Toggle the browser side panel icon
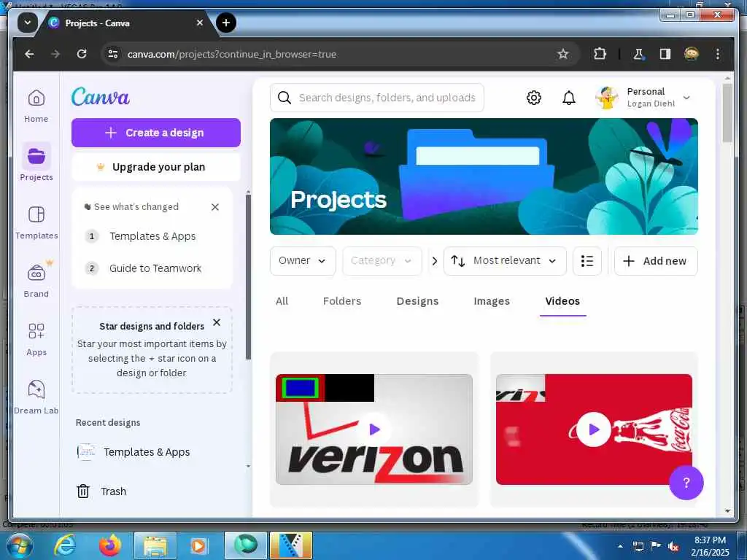 coord(665,54)
